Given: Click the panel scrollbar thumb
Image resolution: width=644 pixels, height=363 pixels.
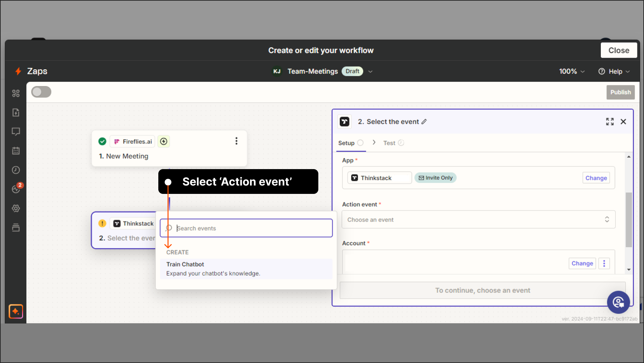Looking at the screenshot, I should pyautogui.click(x=629, y=220).
